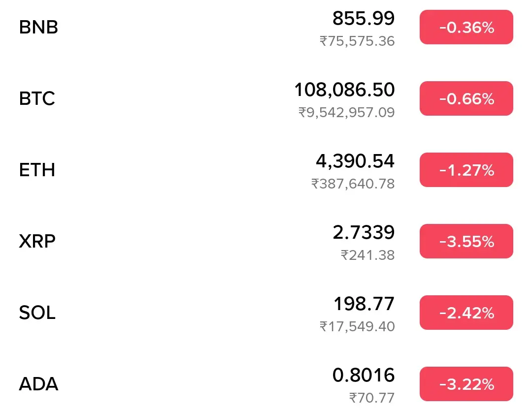Click the -0.36% change badge
The image size is (532, 410).
(466, 27)
